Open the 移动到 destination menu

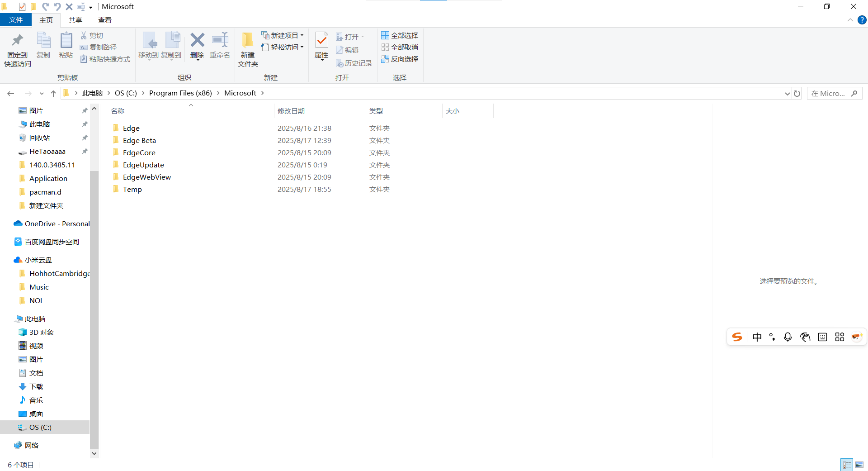[148, 46]
